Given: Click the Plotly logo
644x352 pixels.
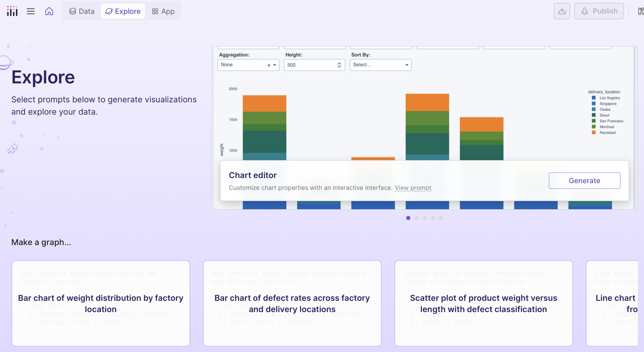Looking at the screenshot, I should [12, 11].
